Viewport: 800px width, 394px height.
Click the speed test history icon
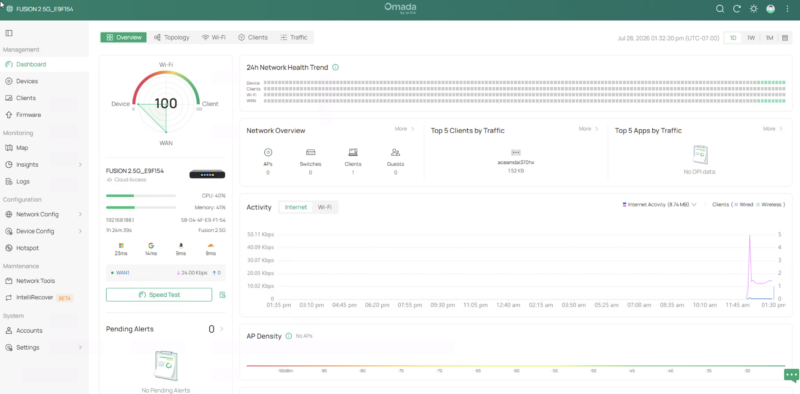[x=222, y=295]
